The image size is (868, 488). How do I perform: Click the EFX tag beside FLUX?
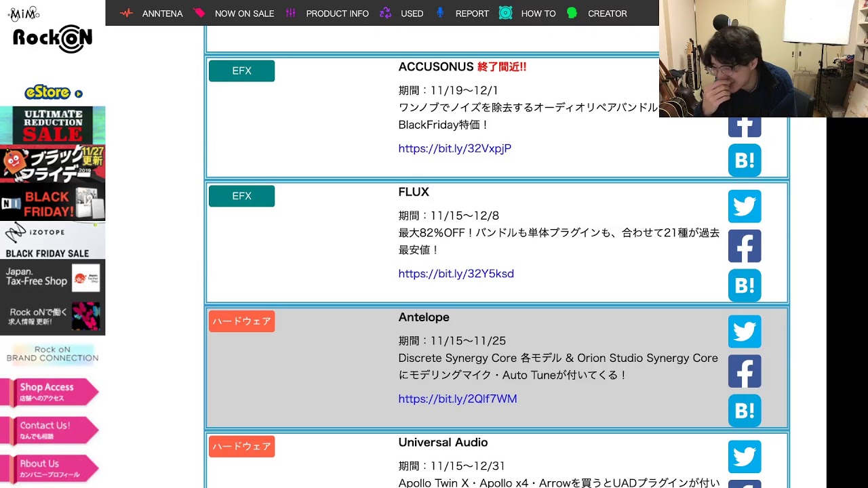(x=241, y=196)
